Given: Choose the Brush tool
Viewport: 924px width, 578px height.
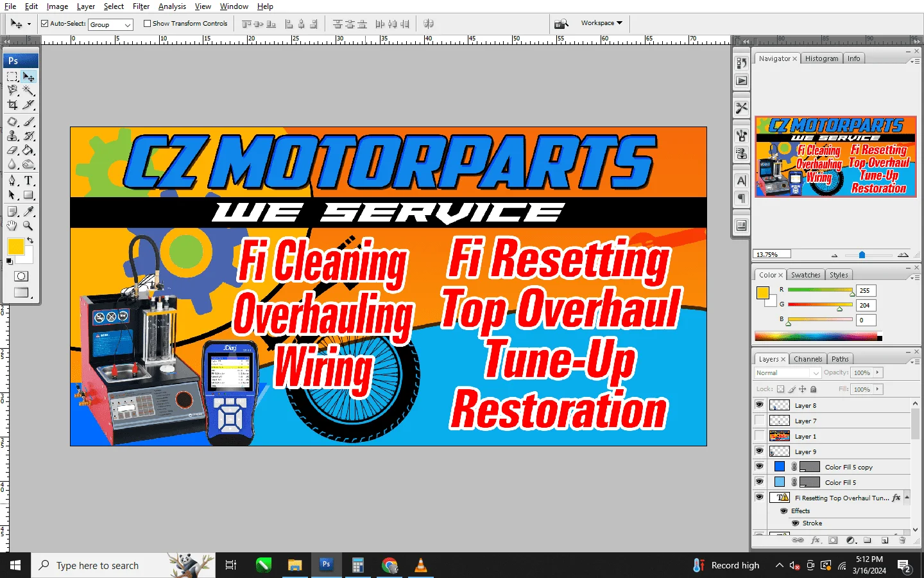Looking at the screenshot, I should (29, 121).
